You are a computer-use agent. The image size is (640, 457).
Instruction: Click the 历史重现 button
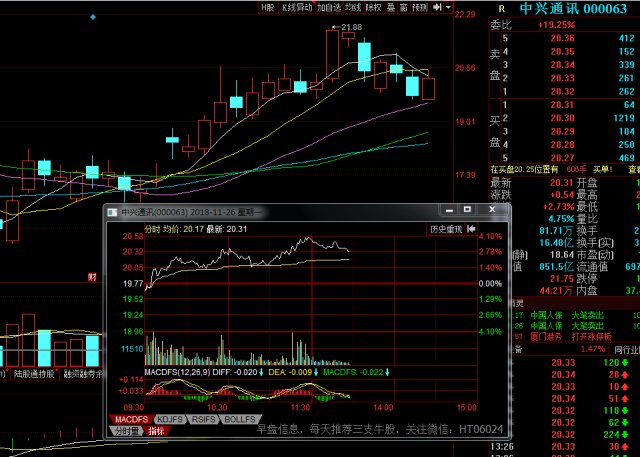(446, 229)
